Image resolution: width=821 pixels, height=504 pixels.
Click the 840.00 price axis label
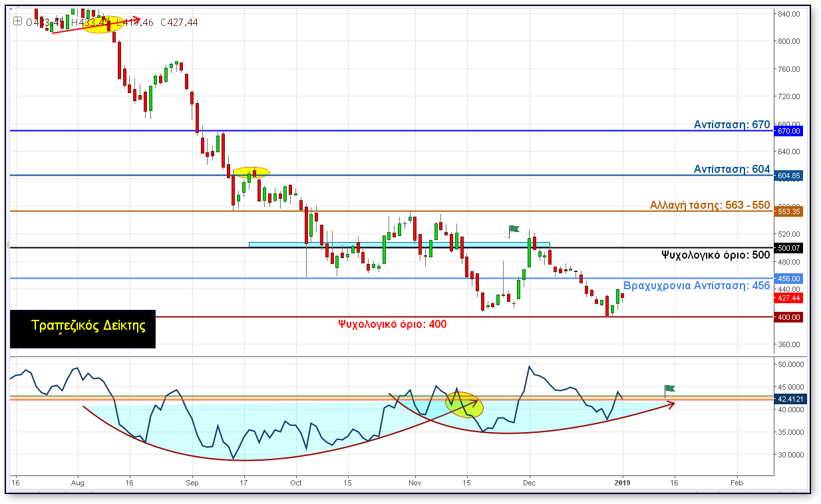(x=788, y=14)
